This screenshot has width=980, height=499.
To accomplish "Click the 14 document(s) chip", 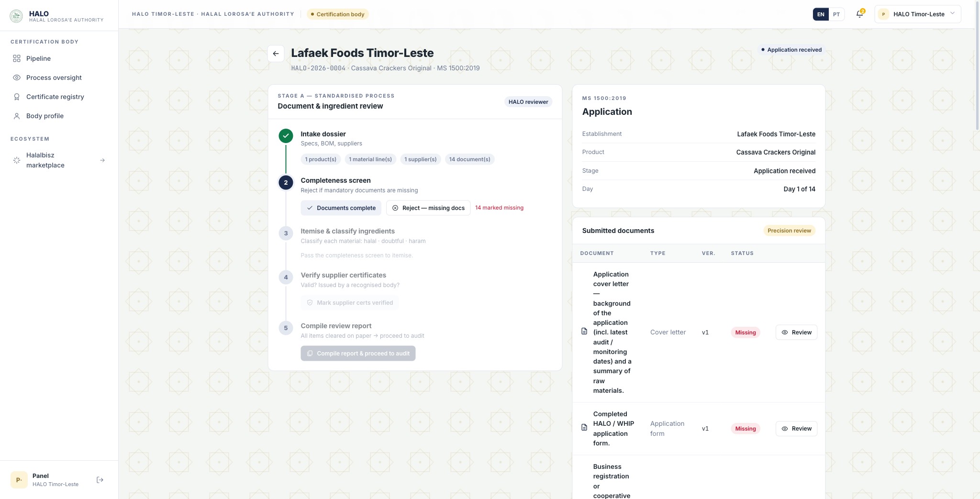I will tap(470, 159).
